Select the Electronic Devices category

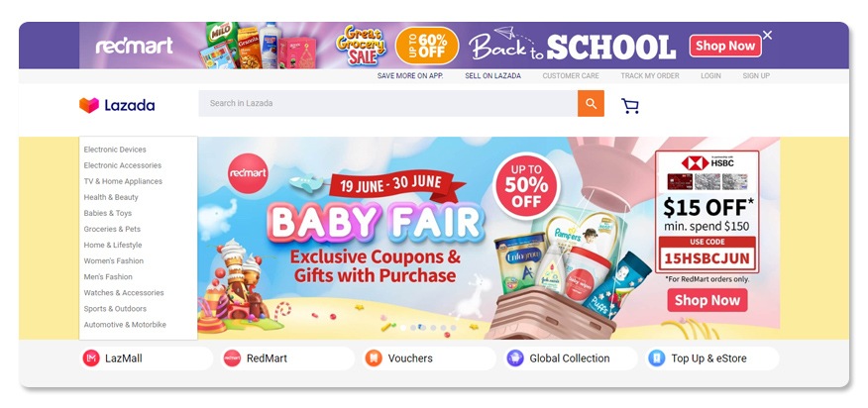point(115,150)
